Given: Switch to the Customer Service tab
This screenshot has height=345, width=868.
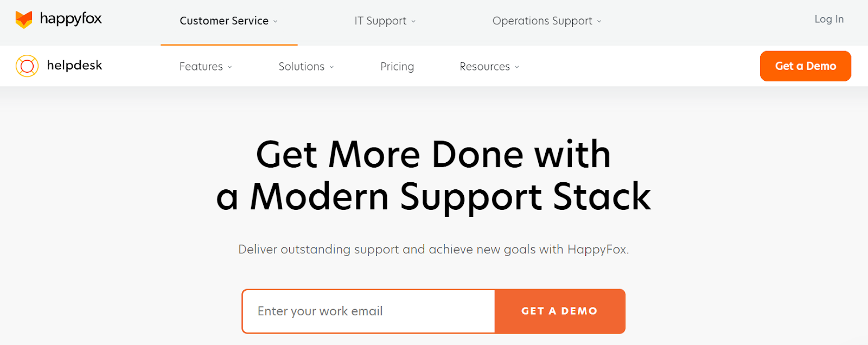Looking at the screenshot, I should click(x=224, y=21).
